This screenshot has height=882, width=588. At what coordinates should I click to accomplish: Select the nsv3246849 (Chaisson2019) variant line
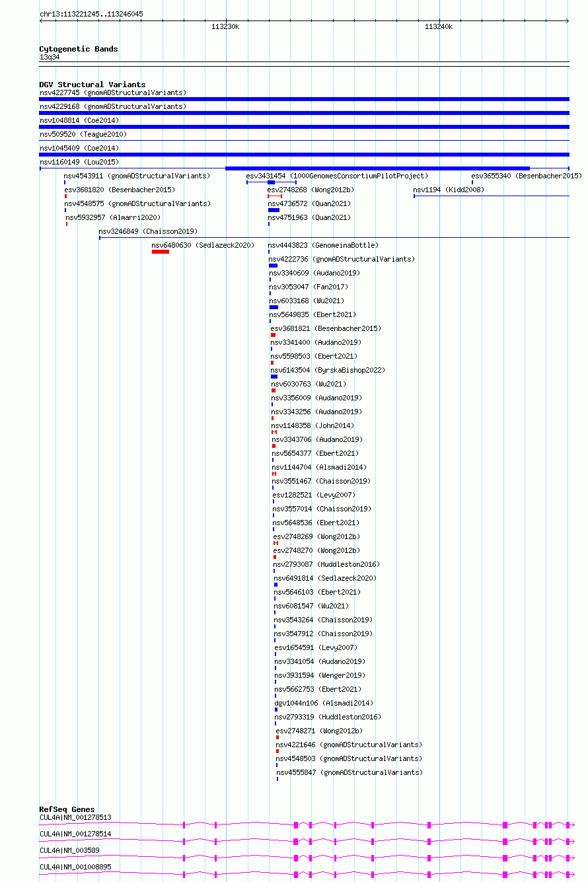(334, 238)
